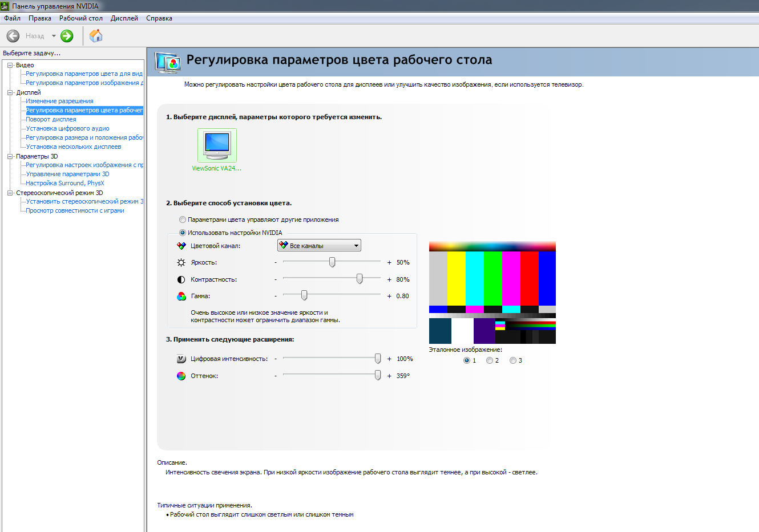
Task: Open 'Регулировка параметров цвета для видео' link
Action: click(x=84, y=74)
